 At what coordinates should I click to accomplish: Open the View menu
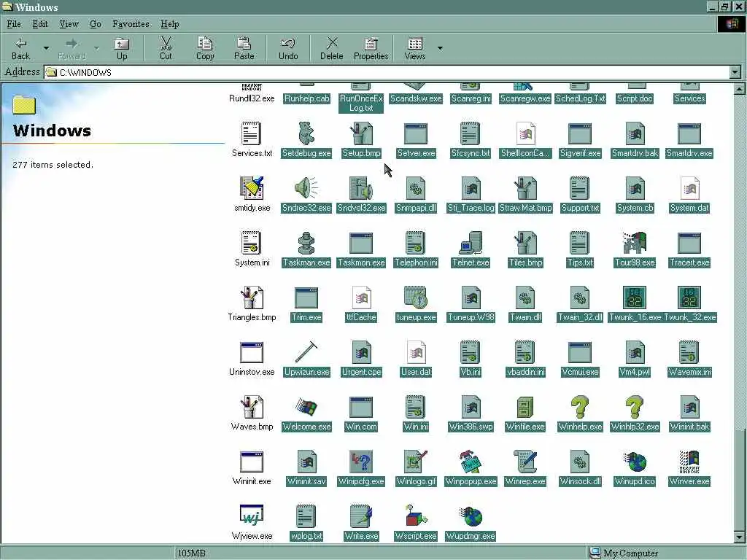(x=69, y=24)
